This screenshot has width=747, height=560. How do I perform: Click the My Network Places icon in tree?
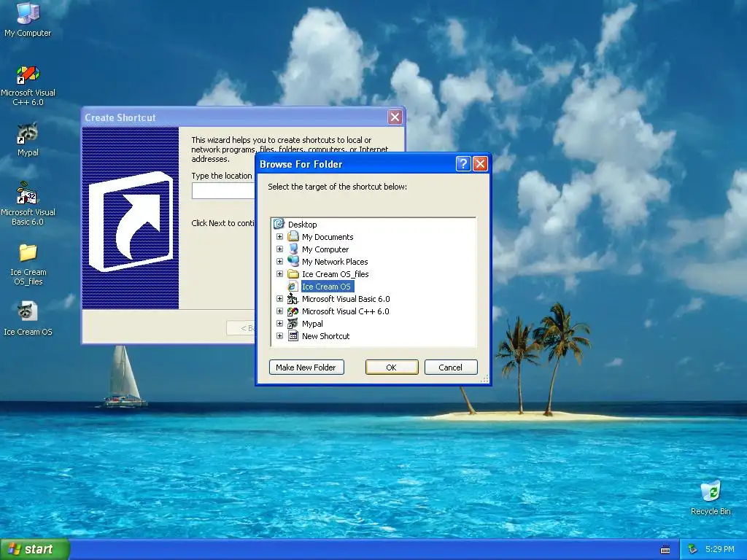(293, 262)
